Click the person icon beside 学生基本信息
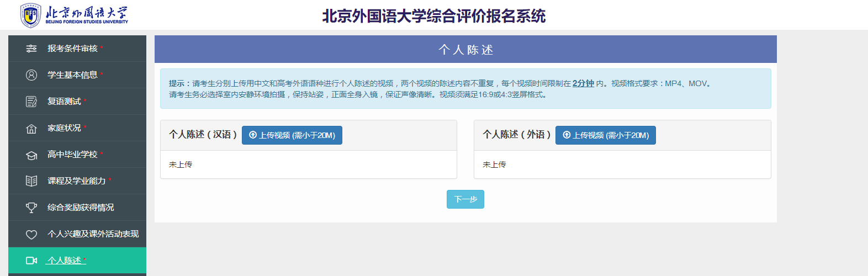 (31, 75)
